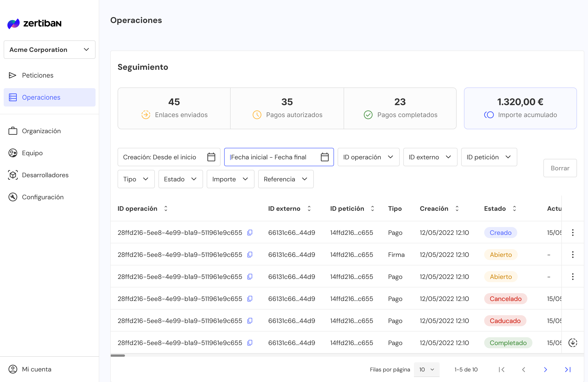Open more options menu for Firma row
The width and height of the screenshot is (588, 382).
click(x=573, y=255)
